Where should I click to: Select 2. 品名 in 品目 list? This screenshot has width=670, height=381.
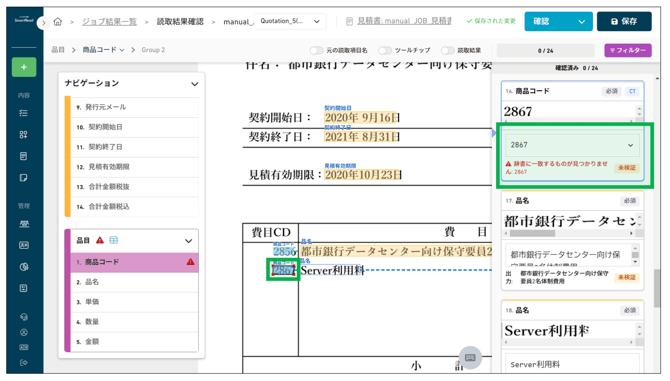point(134,282)
